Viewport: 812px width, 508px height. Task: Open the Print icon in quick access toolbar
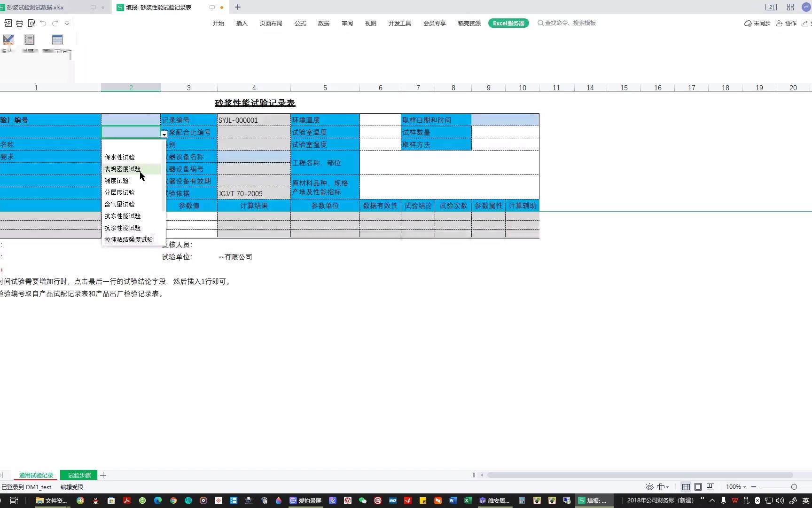coord(19,23)
